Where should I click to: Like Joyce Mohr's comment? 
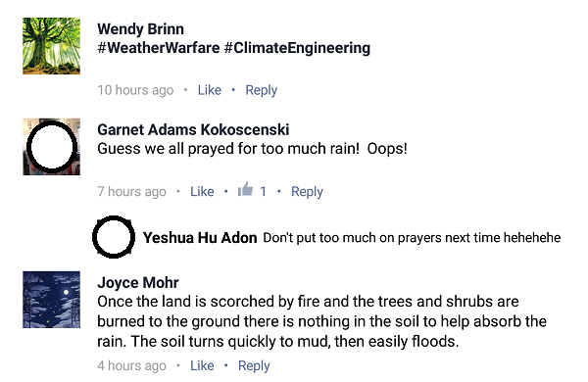(202, 365)
